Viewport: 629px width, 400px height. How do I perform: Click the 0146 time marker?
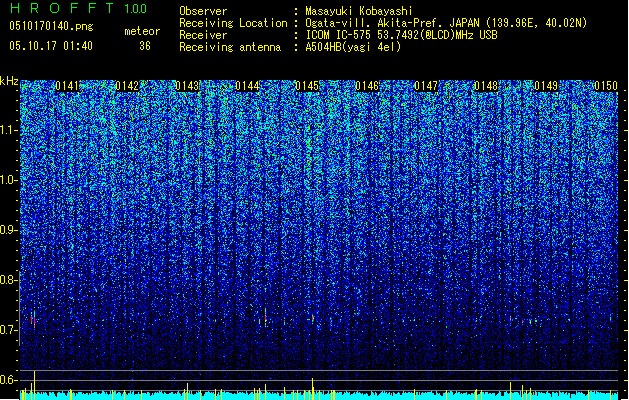[x=367, y=86]
